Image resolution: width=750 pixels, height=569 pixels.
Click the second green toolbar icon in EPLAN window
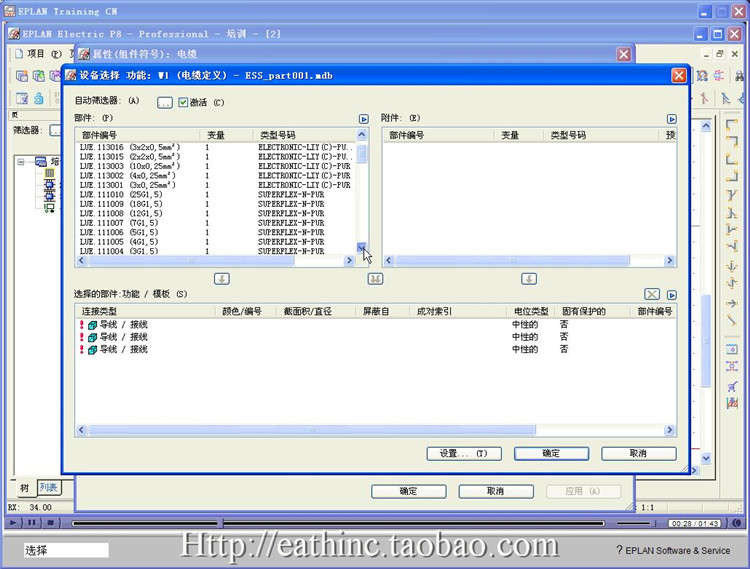[39, 76]
